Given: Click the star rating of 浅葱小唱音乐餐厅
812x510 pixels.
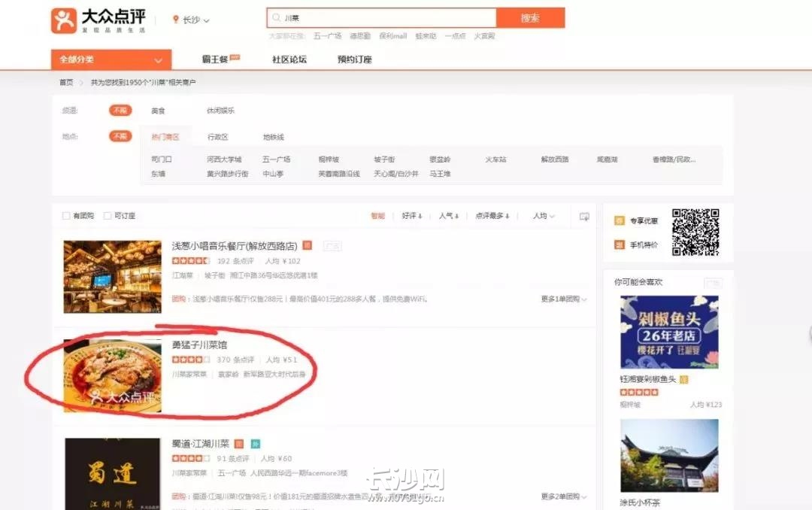Looking at the screenshot, I should (x=190, y=261).
